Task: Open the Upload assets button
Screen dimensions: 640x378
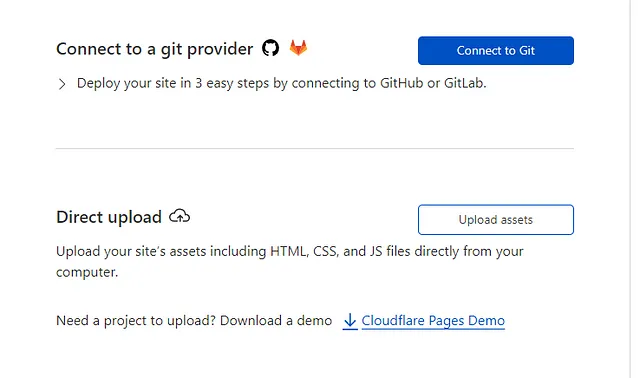Action: pos(496,220)
